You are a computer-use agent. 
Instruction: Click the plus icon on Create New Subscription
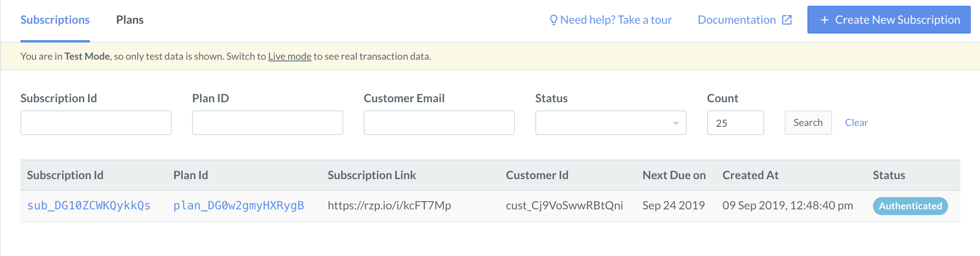tap(825, 20)
